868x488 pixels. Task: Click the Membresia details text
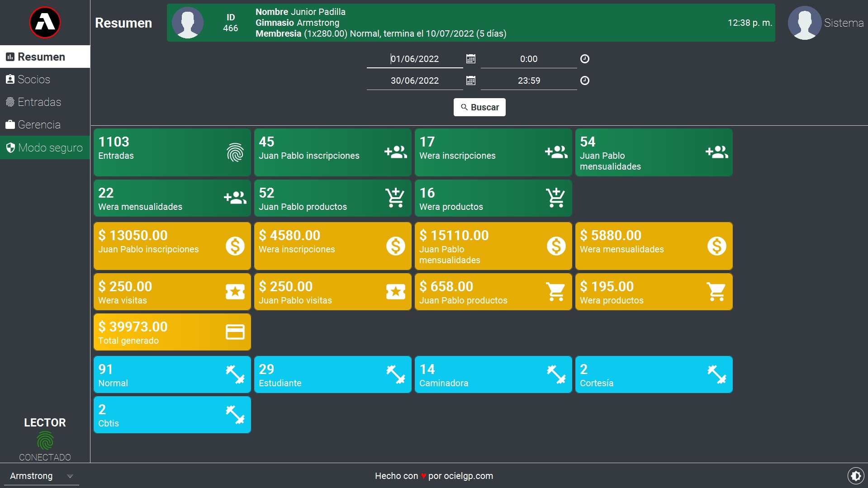(x=381, y=33)
